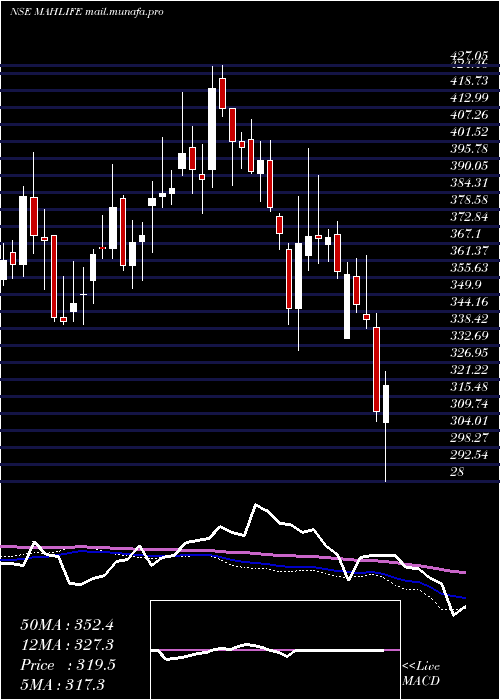Image resolution: width=500 pixels, height=700 pixels.
Task: Select the 378.58 price level label
Action: point(469,200)
